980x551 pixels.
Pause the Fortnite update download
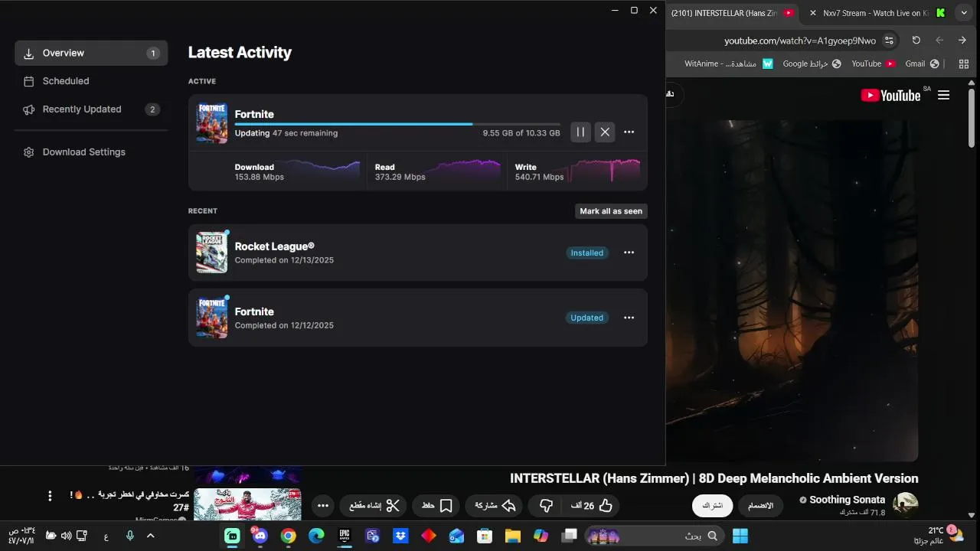pyautogui.click(x=580, y=132)
